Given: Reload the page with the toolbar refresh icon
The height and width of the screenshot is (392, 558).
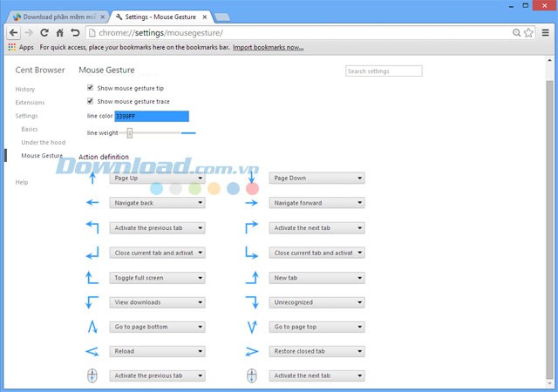Looking at the screenshot, I should (44, 33).
